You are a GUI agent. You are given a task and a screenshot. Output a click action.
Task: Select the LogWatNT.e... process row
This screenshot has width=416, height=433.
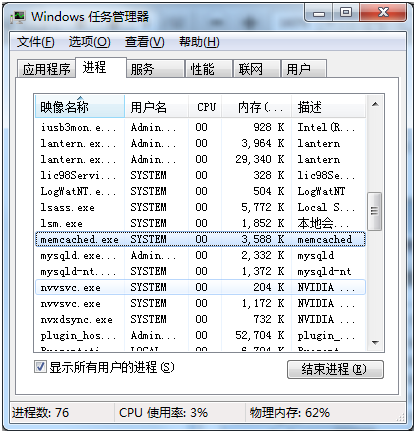[x=200, y=191]
